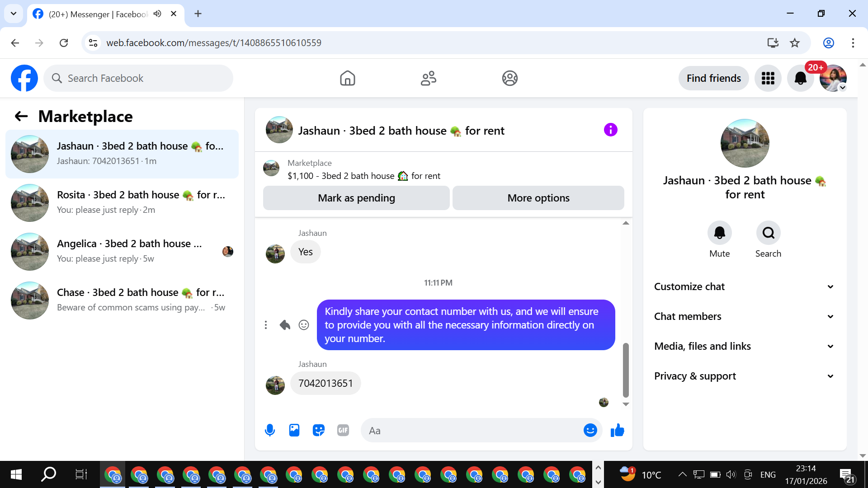Screen dimensions: 868x488
Task: React to message with emoji icon
Action: [304, 325]
